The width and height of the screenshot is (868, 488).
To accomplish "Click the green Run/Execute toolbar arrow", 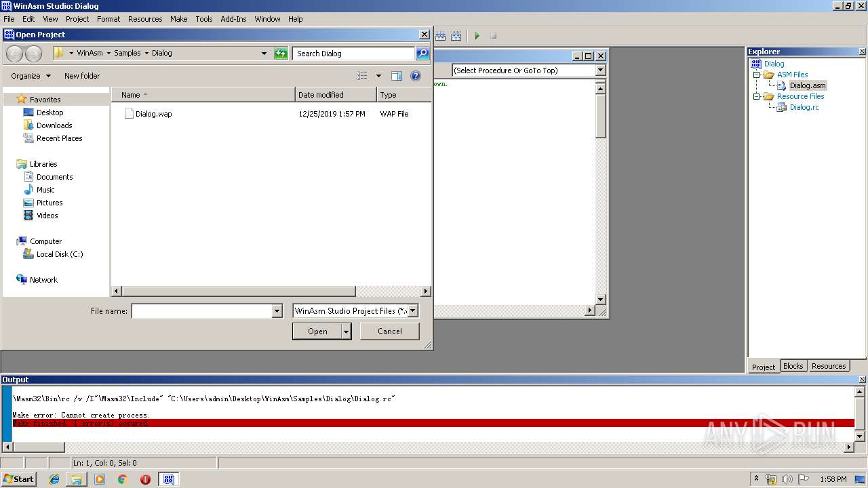I will coord(477,36).
